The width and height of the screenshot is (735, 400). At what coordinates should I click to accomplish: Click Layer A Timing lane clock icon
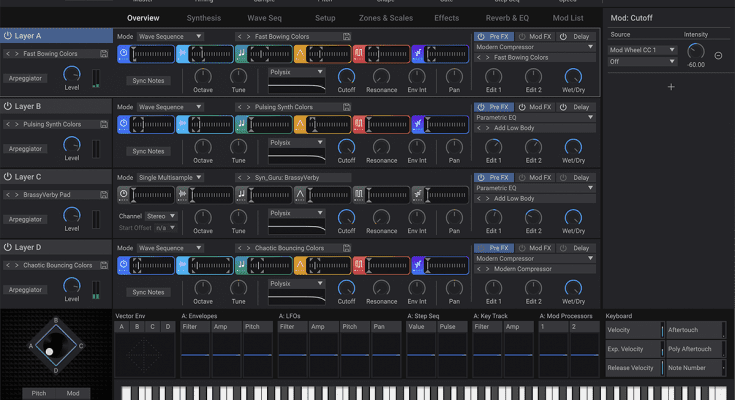[x=123, y=54]
